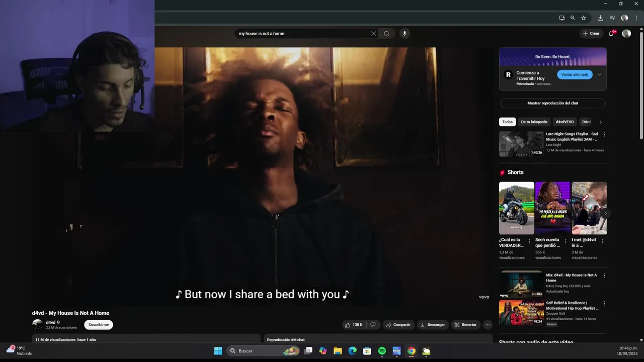This screenshot has height=362, width=644.
Task: Click Mostrar reproducción del chat
Action: (x=552, y=103)
